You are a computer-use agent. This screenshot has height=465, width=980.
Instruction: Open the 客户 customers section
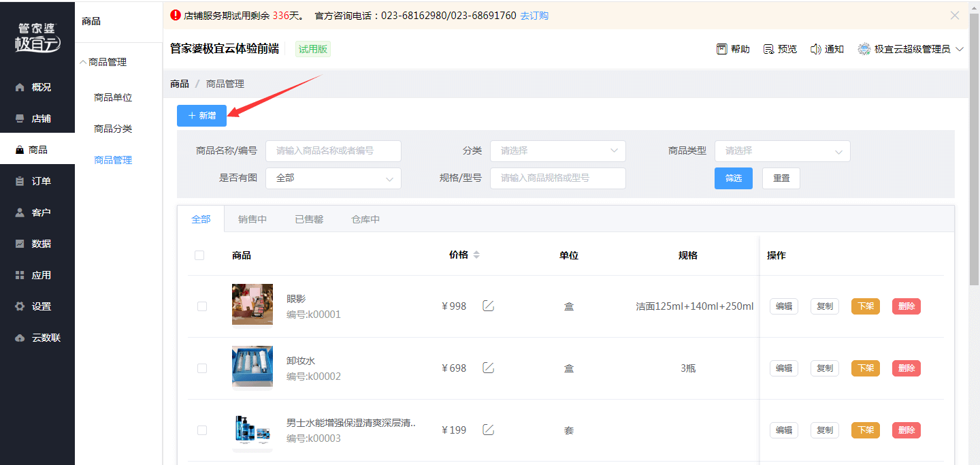pyautogui.click(x=37, y=212)
